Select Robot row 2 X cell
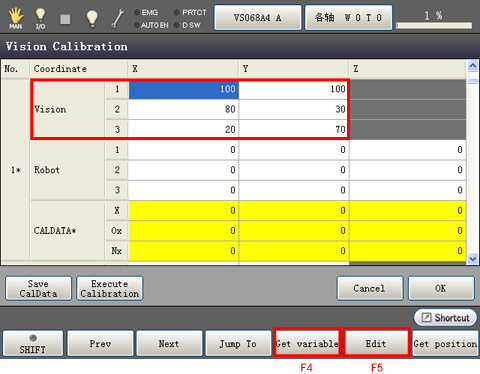This screenshot has width=480, height=374. click(184, 170)
